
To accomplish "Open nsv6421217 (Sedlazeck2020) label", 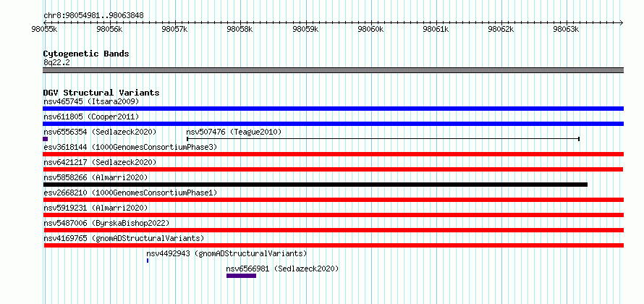I will click(x=100, y=162).
